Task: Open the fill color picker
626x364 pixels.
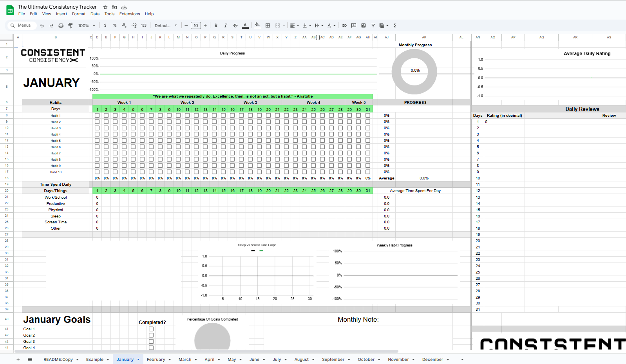Action: coord(257,25)
